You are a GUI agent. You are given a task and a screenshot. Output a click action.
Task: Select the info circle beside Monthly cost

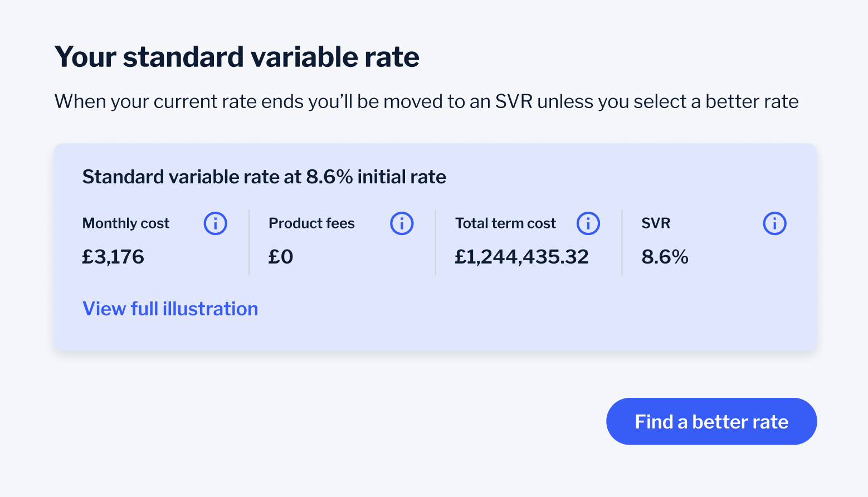click(216, 223)
